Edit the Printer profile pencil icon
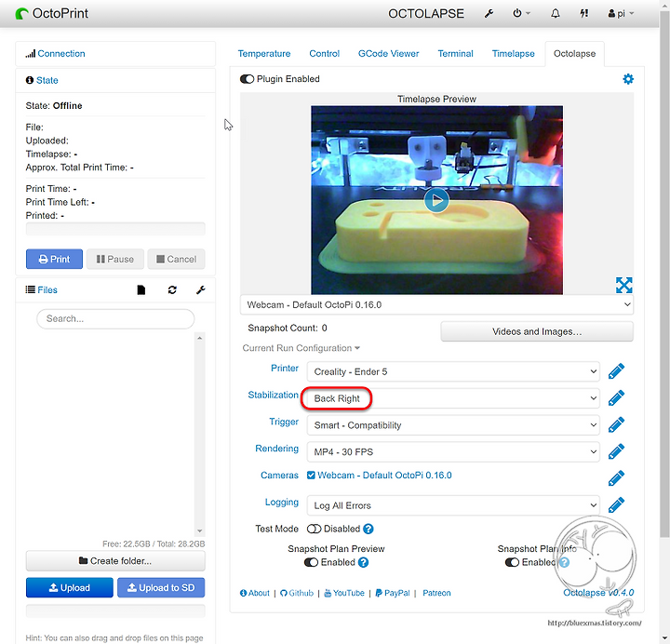 [x=616, y=371]
